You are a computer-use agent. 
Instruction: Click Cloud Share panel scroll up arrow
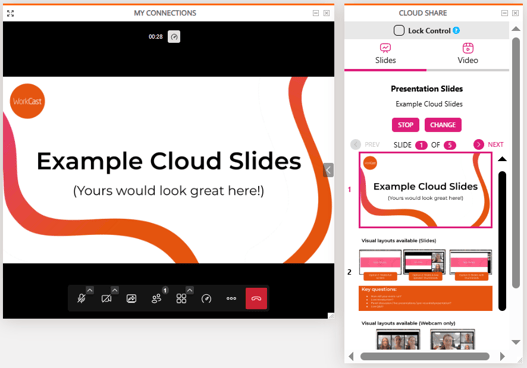[x=516, y=29]
